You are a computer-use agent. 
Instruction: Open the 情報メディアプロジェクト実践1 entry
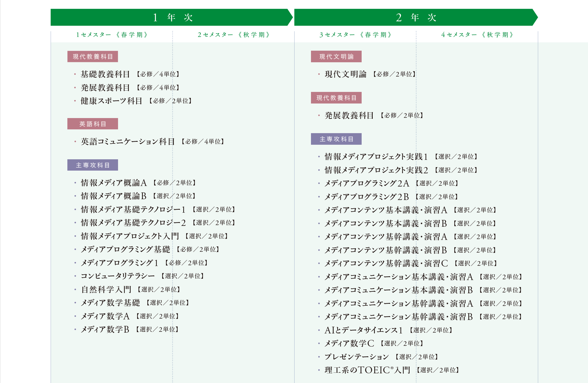click(x=401, y=157)
